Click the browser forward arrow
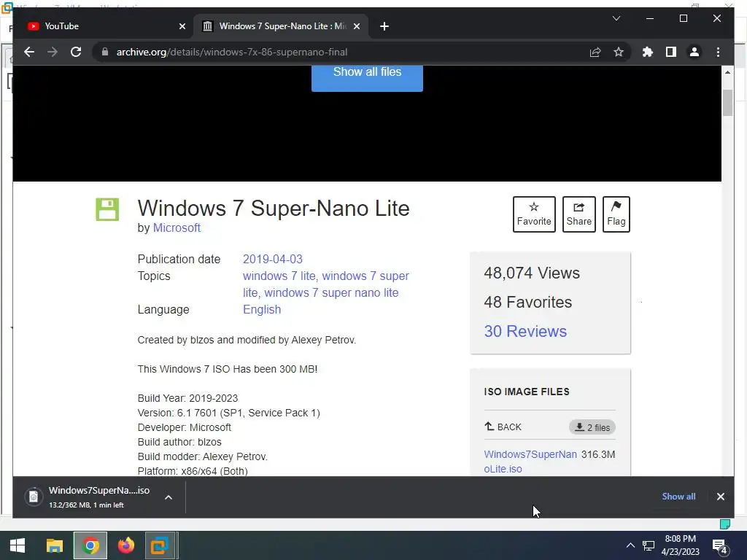 tap(53, 52)
